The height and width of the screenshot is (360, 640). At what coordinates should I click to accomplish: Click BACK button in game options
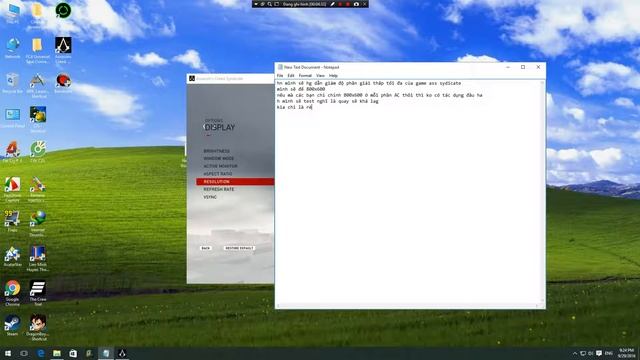pos(206,248)
